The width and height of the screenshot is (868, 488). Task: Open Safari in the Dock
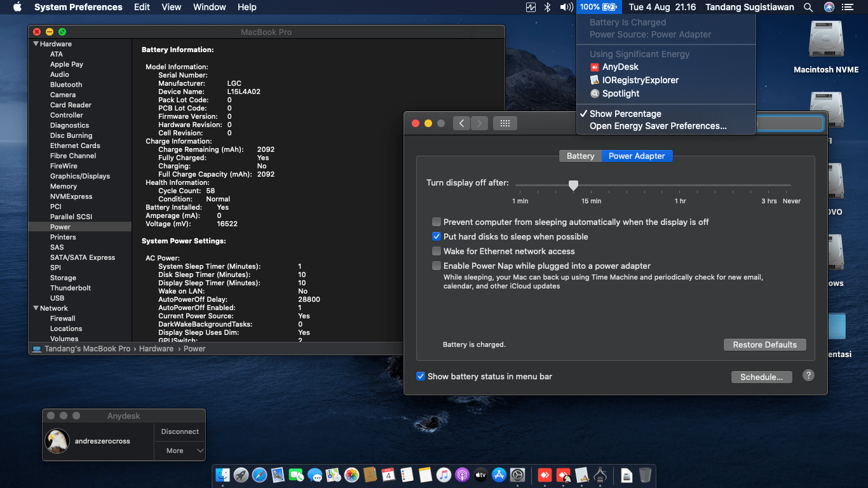pyautogui.click(x=259, y=475)
